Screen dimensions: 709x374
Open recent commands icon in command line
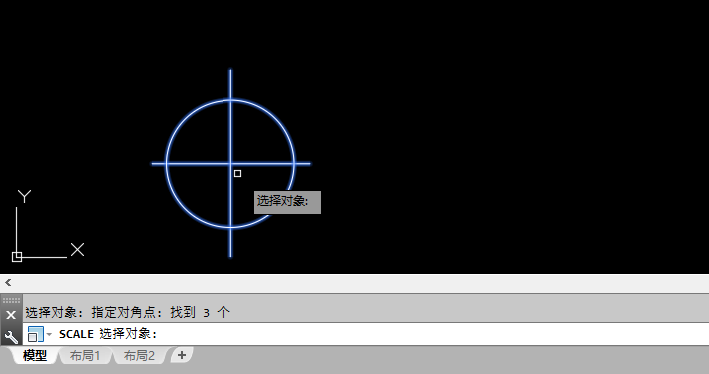click(35, 334)
